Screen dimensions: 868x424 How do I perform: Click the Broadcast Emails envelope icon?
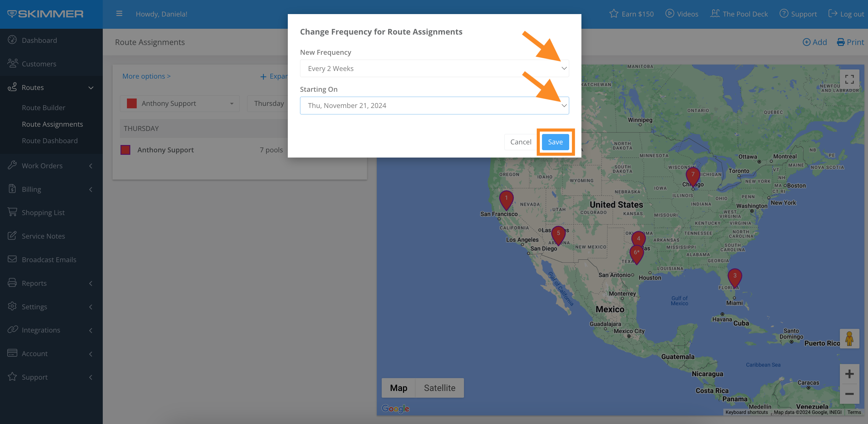(x=12, y=259)
